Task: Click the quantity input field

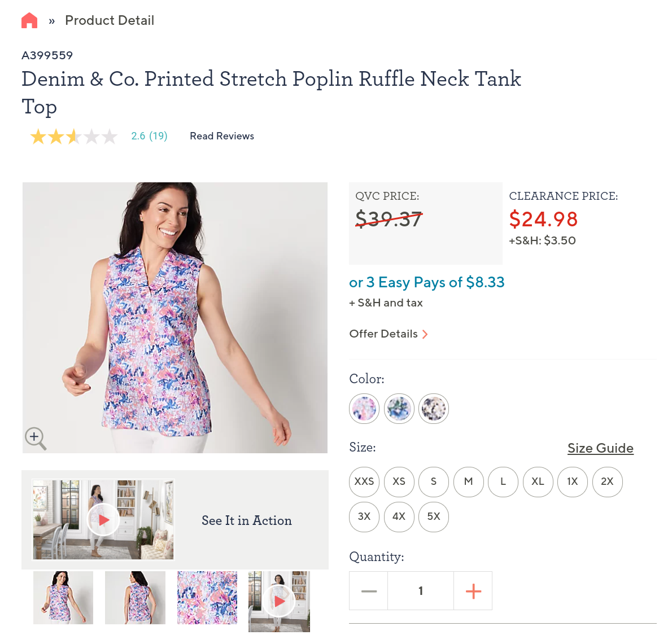Action: [x=421, y=591]
